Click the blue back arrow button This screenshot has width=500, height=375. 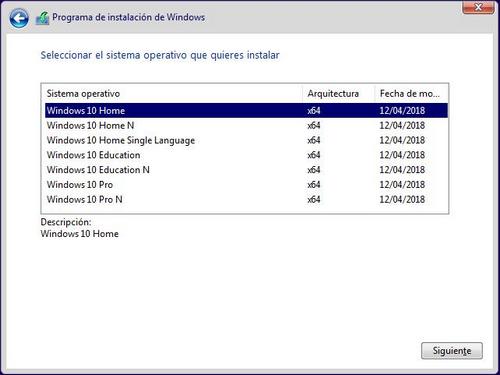pos(19,18)
